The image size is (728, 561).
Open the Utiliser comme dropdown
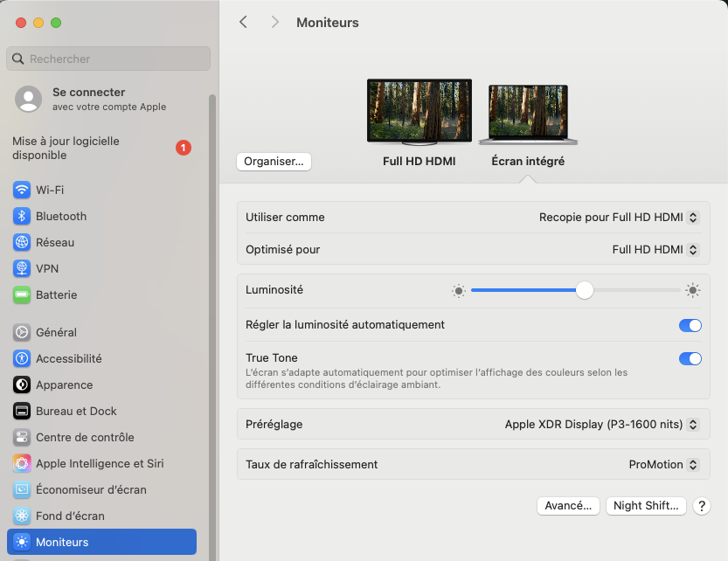(x=619, y=218)
